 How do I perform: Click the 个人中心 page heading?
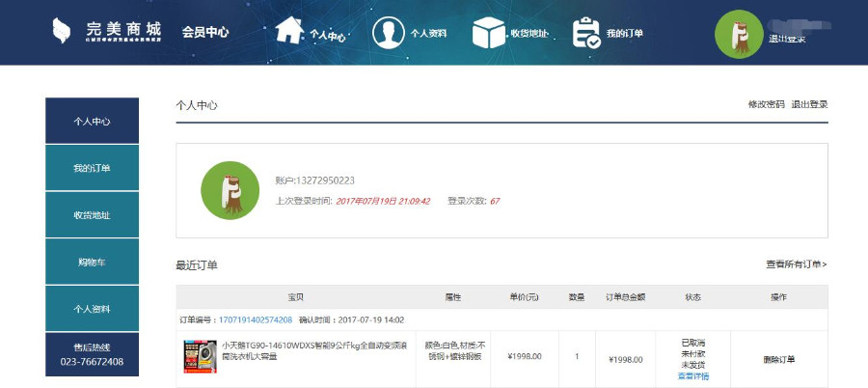coord(197,105)
